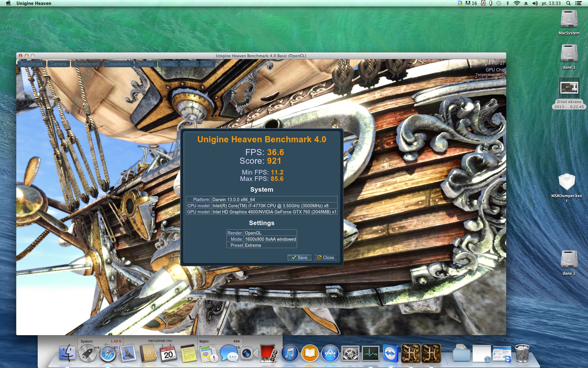Click the Render value OpenGL
This screenshot has height=368, width=588.
point(253,233)
